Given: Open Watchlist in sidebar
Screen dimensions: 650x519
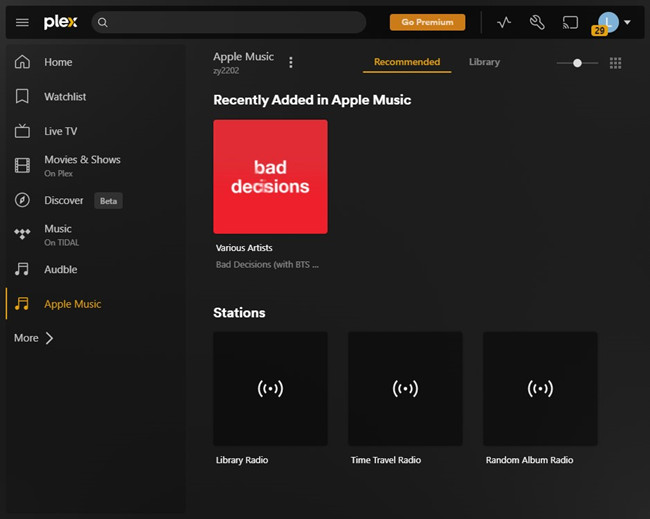Looking at the screenshot, I should point(65,97).
